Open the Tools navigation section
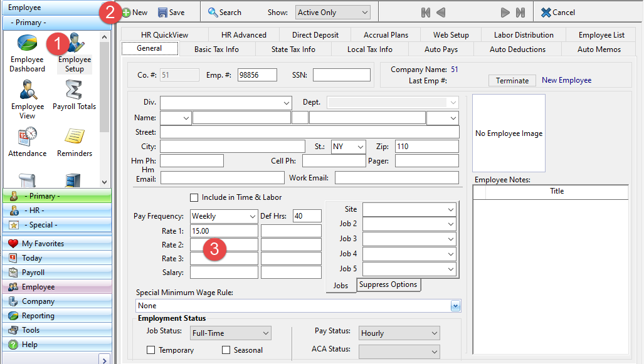This screenshot has height=364, width=644. point(57,330)
